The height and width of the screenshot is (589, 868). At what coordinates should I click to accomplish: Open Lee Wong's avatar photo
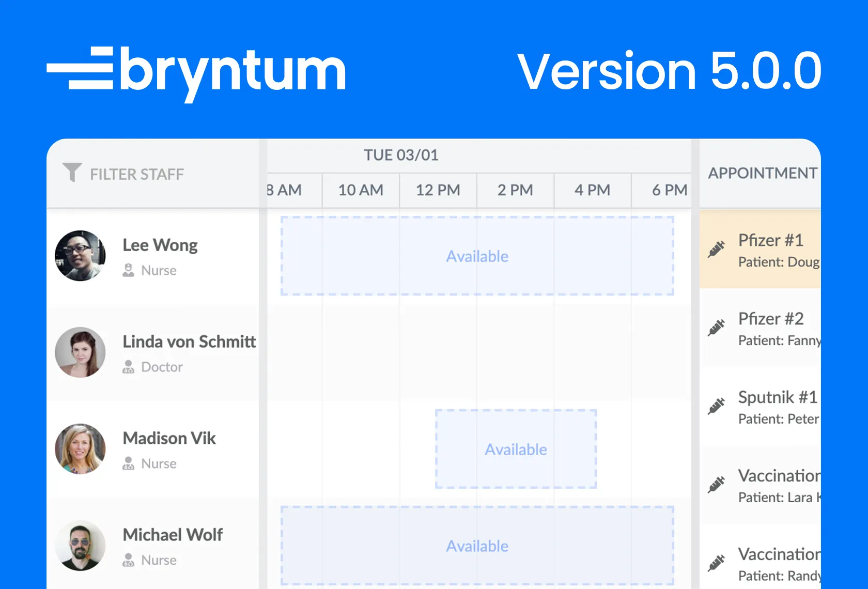[x=80, y=256]
